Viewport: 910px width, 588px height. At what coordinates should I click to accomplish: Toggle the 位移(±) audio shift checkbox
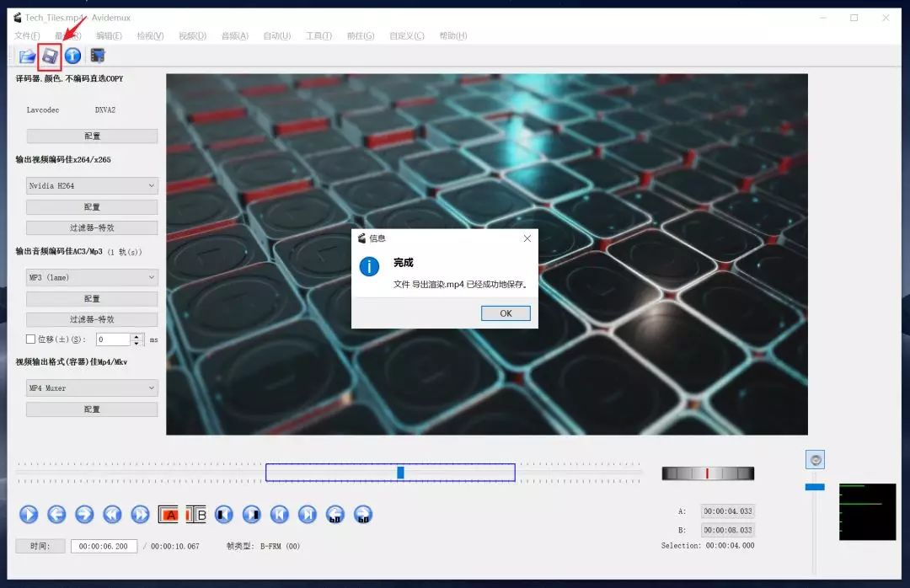[31, 339]
